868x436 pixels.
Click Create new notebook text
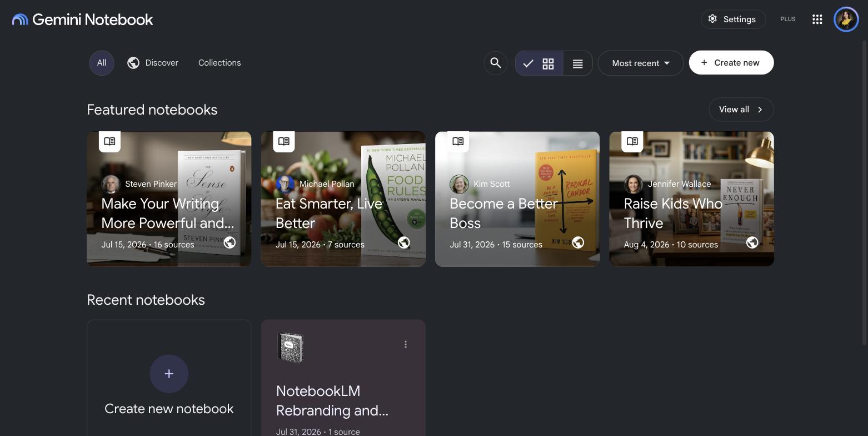pos(169,409)
